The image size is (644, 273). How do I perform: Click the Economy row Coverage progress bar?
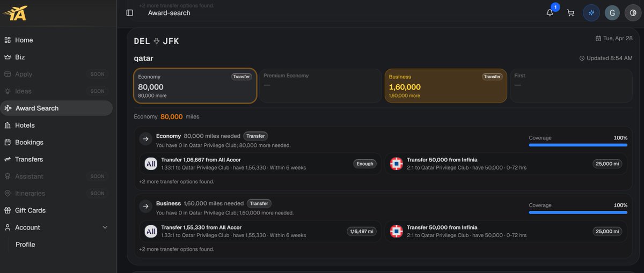click(x=578, y=145)
